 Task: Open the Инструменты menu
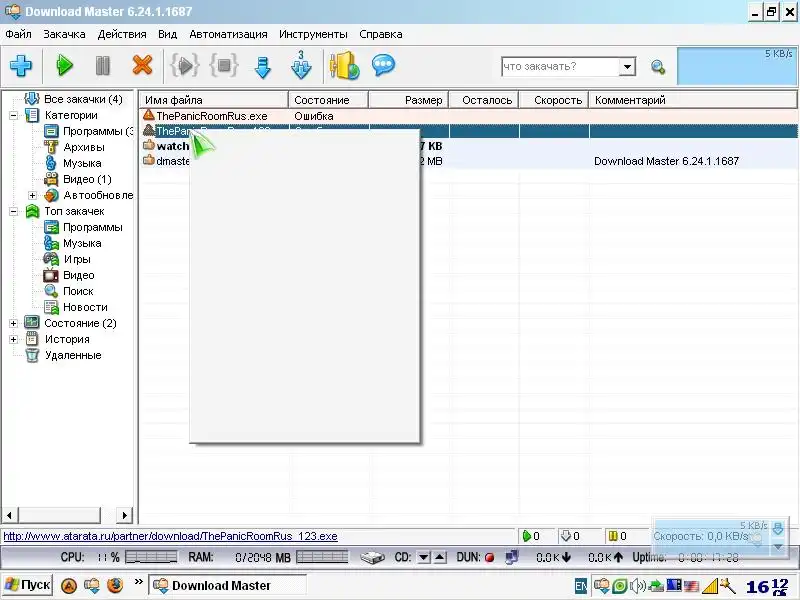click(x=313, y=34)
